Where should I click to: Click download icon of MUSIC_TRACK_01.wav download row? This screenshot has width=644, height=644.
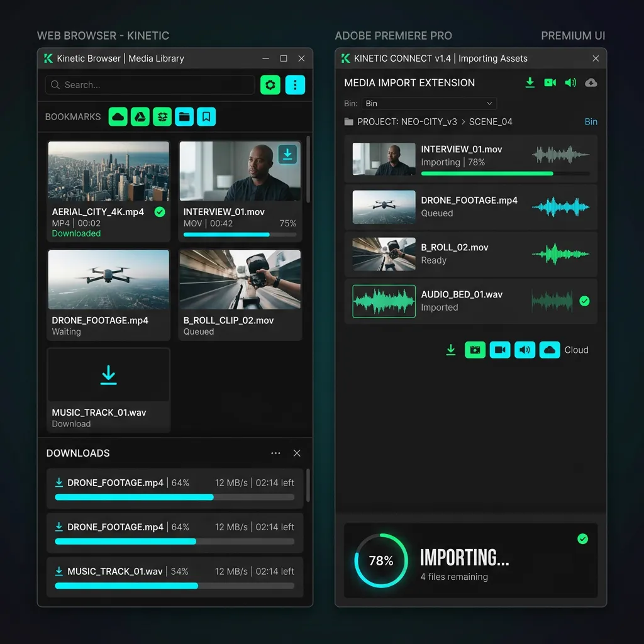pyautogui.click(x=59, y=571)
